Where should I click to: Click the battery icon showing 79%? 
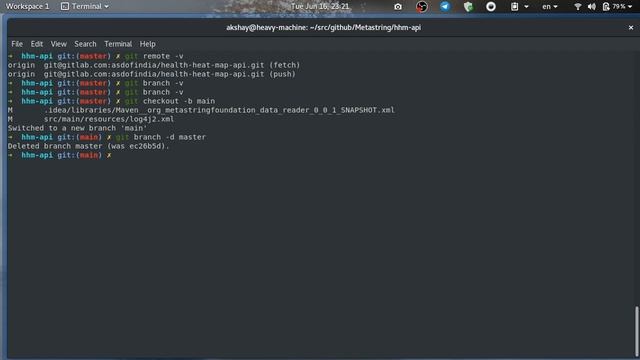[606, 7]
